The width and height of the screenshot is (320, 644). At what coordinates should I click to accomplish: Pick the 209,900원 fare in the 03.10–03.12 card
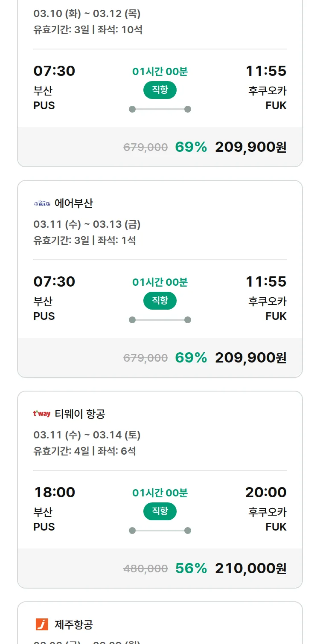tap(250, 147)
